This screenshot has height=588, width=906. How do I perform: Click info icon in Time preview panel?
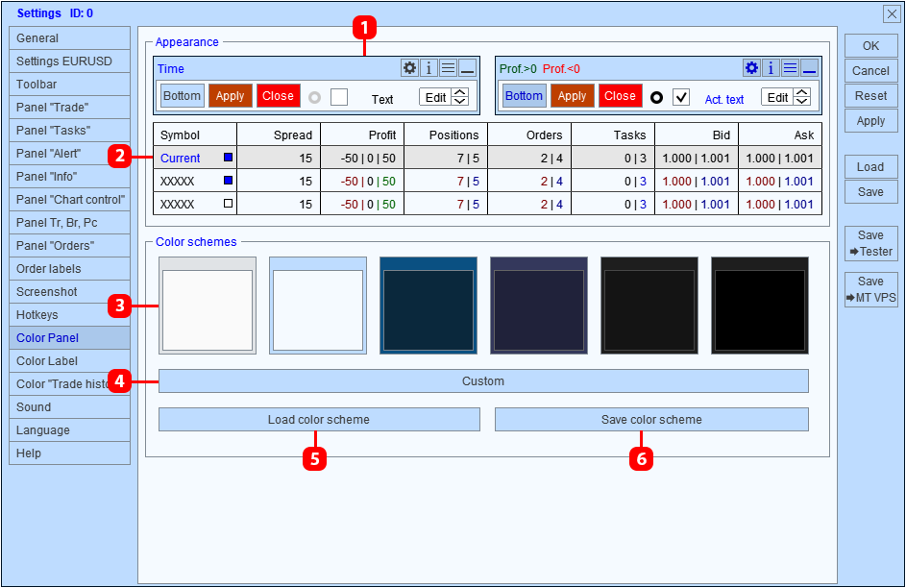429,68
